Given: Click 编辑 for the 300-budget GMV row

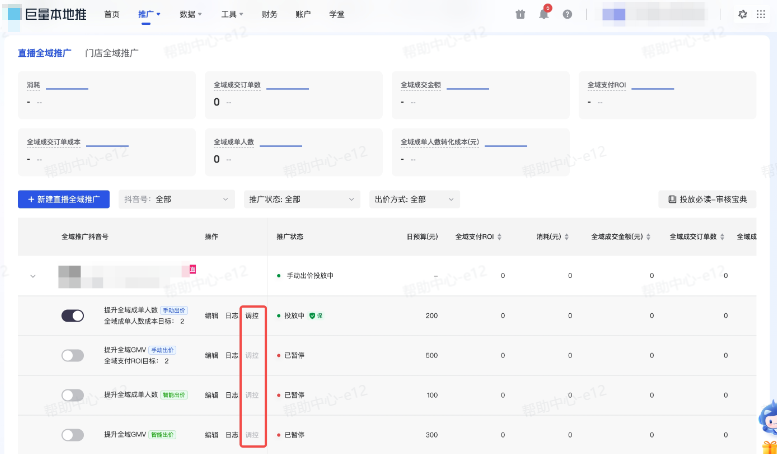Looking at the screenshot, I should (212, 435).
